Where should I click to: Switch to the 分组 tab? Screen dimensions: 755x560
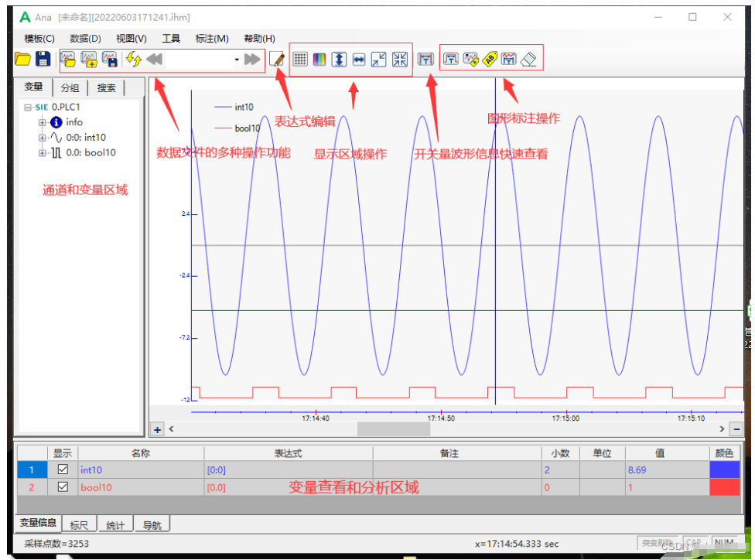[x=70, y=87]
